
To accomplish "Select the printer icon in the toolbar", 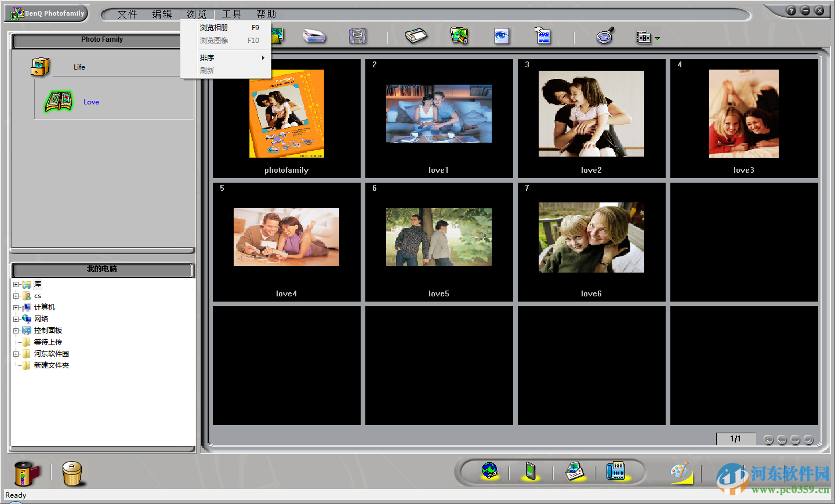I will click(417, 35).
